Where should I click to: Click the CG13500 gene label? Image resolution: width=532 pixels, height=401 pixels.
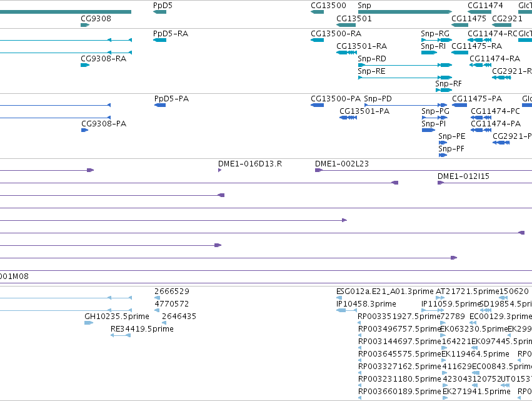(x=328, y=6)
